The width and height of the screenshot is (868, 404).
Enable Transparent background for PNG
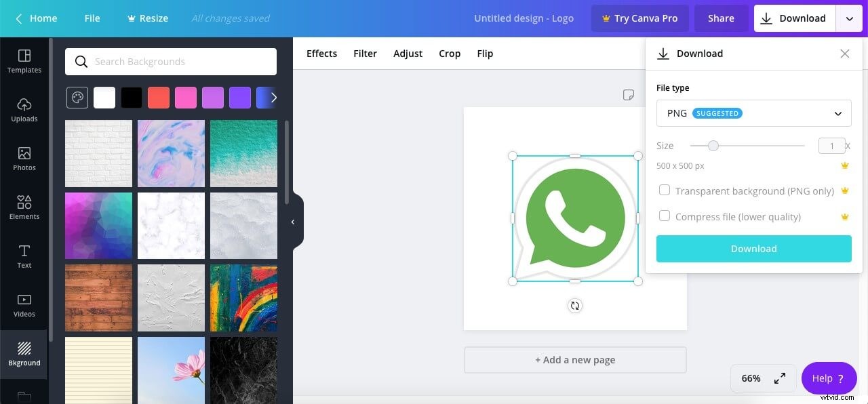(x=665, y=190)
